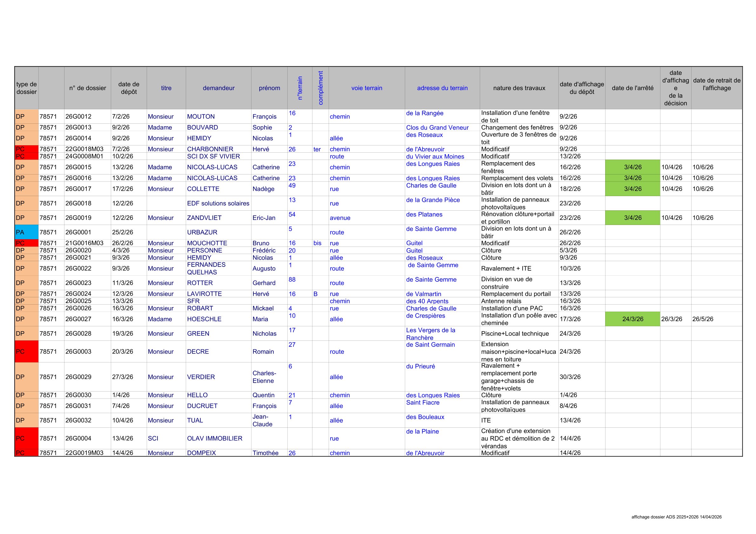Select demandeur OLAV IMMOBILIER

[x=215, y=438]
